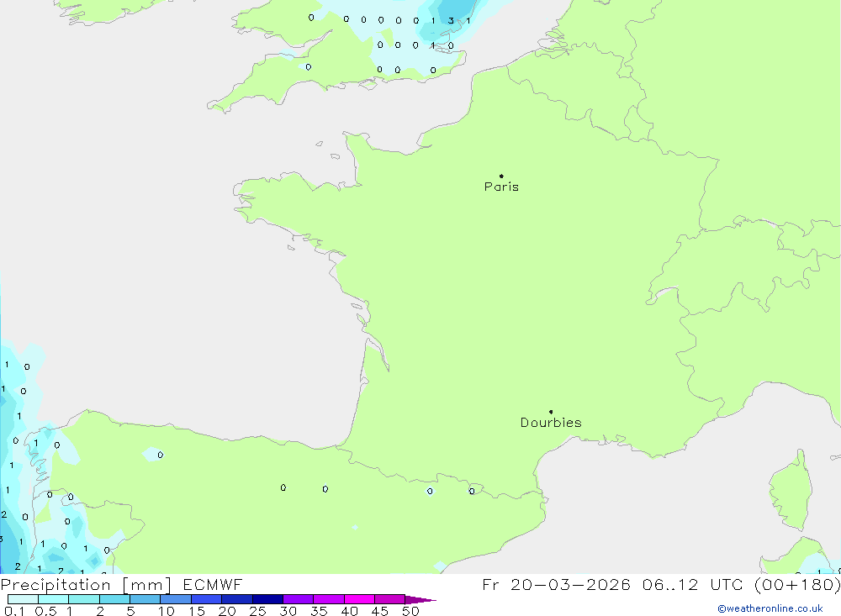Pick the purple 30–35 mm legend swatch
This screenshot has width=841, height=616.
(x=298, y=599)
